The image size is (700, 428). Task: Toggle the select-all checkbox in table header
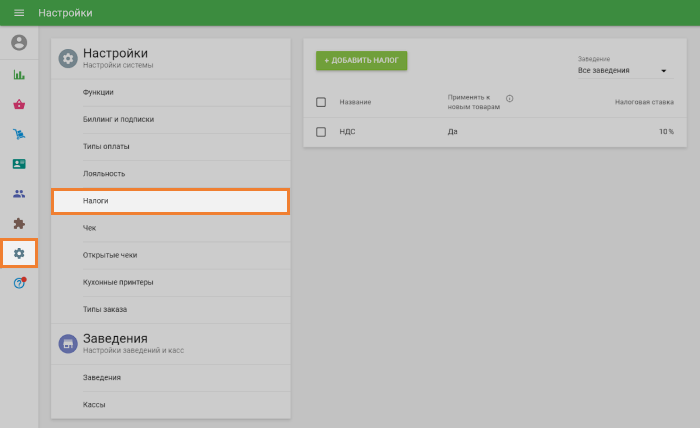point(321,102)
